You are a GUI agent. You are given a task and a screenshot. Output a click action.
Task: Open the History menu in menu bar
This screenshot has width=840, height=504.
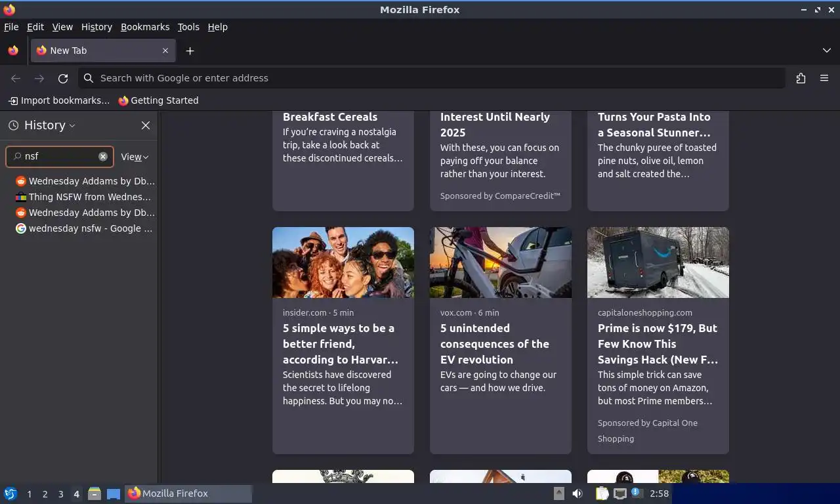tap(96, 27)
